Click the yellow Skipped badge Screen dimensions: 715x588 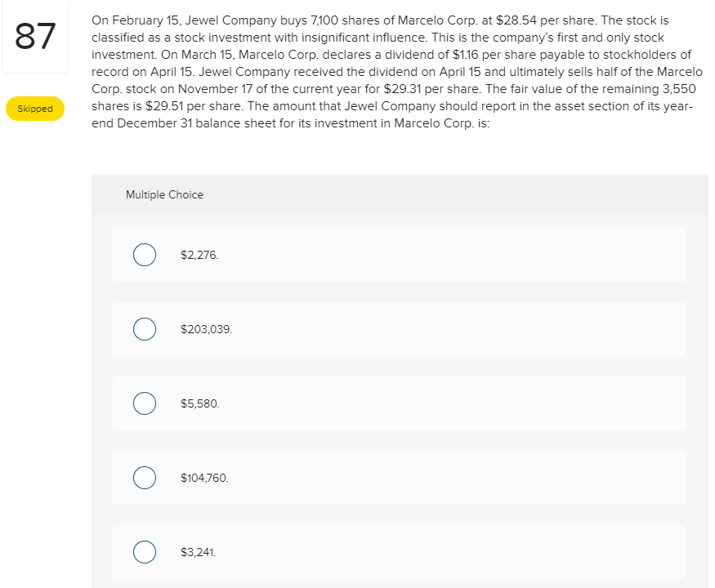coord(34,108)
